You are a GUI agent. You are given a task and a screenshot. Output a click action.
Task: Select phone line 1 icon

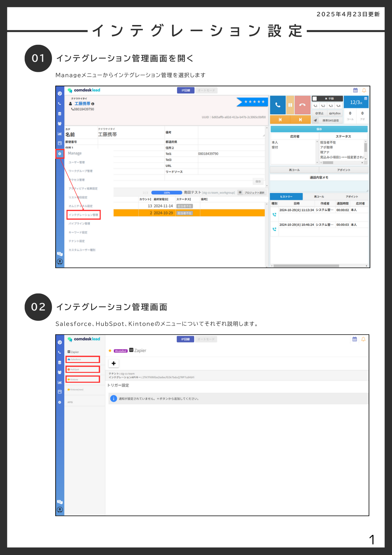coord(316,106)
